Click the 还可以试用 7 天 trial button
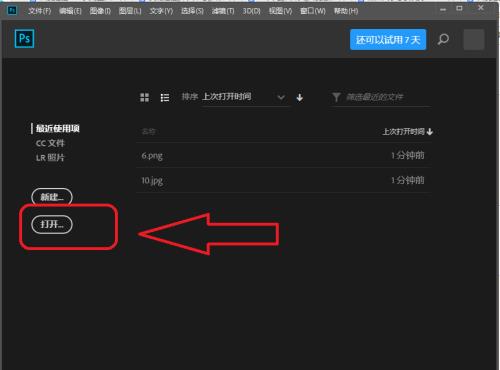This screenshot has width=500, height=370. pos(388,40)
